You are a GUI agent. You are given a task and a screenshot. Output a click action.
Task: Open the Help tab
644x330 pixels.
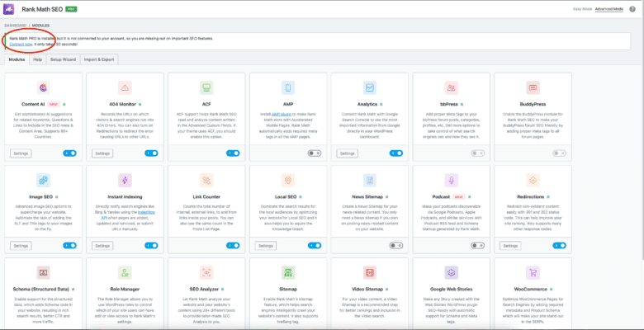[37, 60]
